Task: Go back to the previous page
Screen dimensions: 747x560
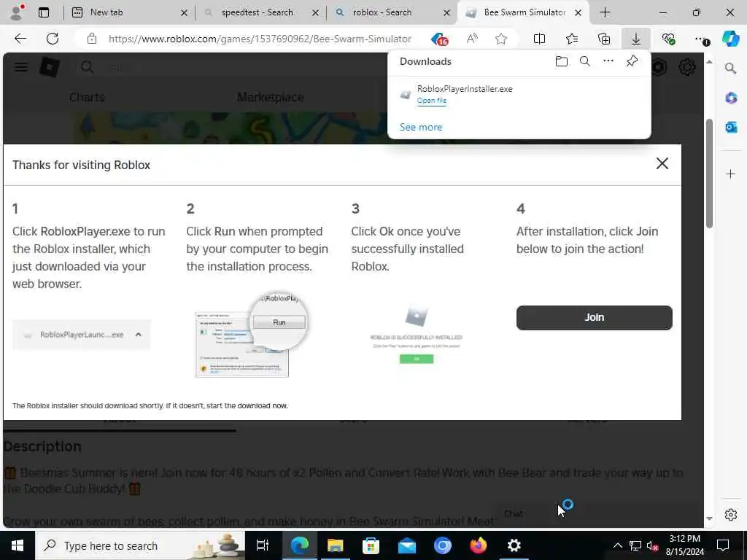Action: click(x=20, y=39)
